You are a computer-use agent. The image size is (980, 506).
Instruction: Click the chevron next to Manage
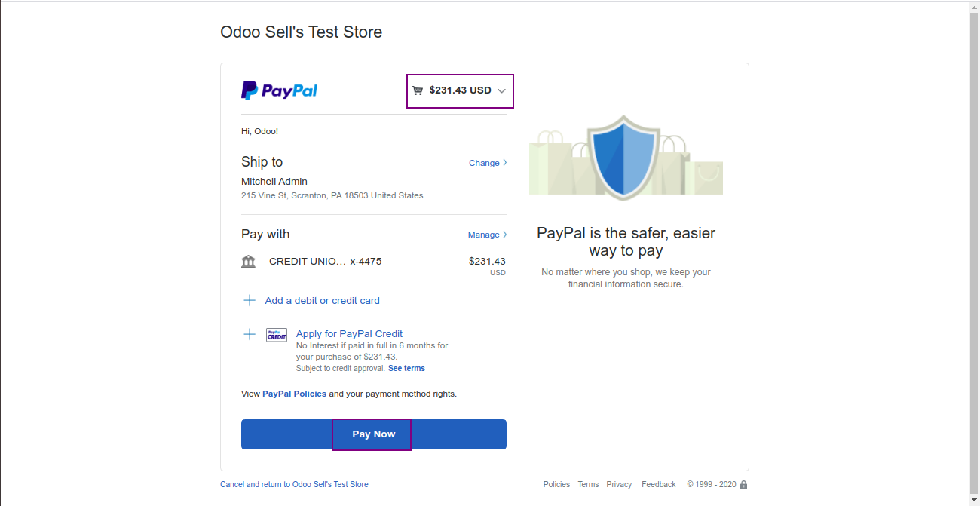click(x=505, y=235)
